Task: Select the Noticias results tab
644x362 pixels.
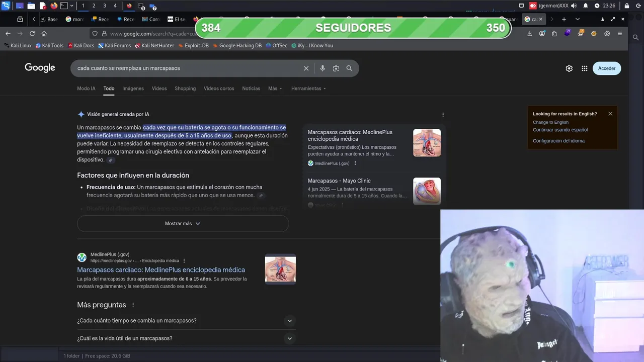Action: [x=251, y=88]
